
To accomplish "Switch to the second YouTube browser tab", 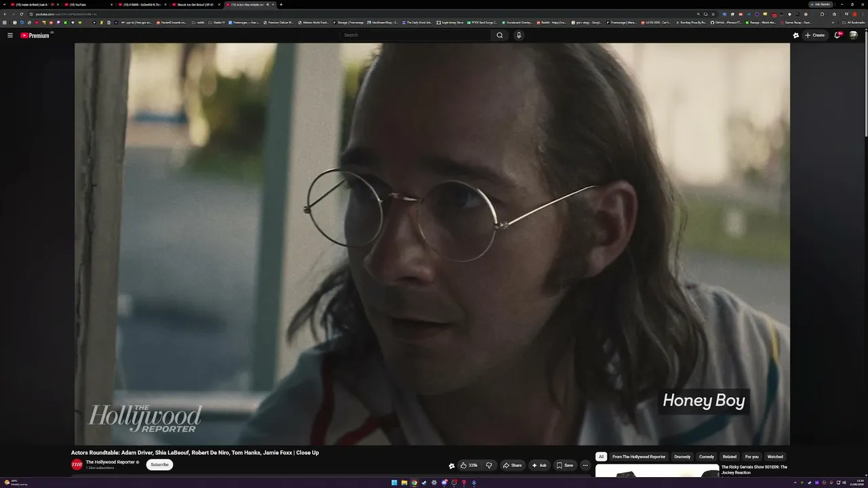I will point(88,5).
